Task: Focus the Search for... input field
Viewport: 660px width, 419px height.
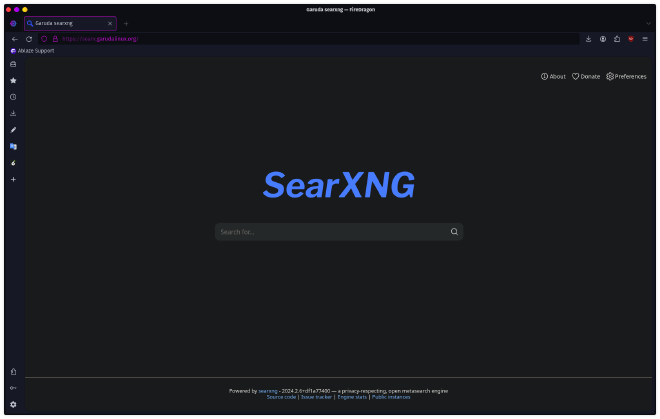Action: point(330,232)
